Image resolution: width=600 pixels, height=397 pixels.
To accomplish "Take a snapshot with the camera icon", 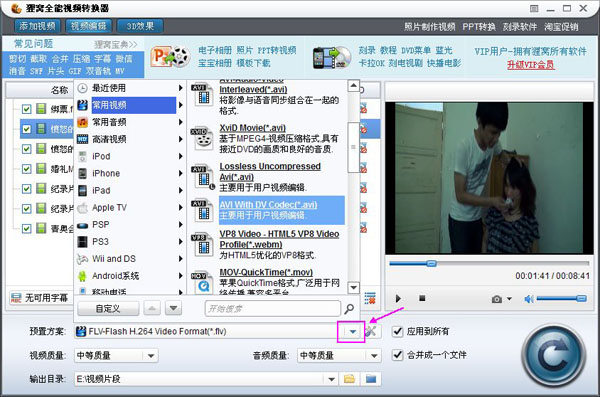I will click(497, 299).
